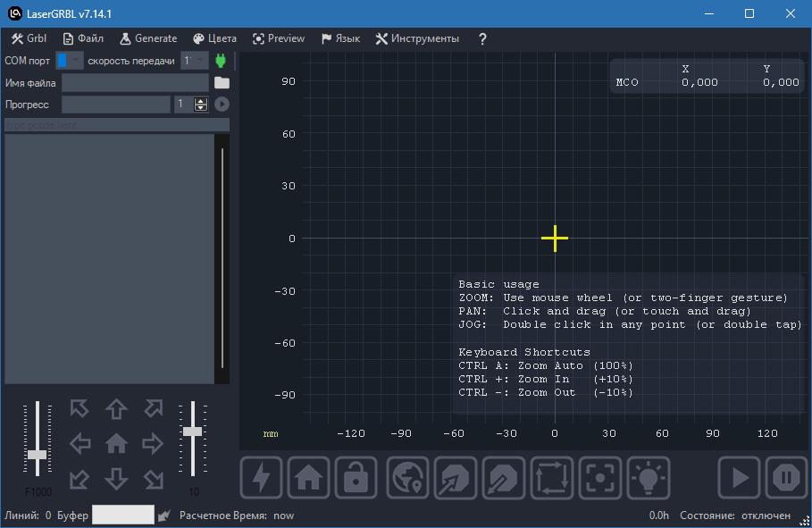Jog right with the right arrow
Image resolution: width=812 pixels, height=528 pixels.
click(153, 443)
